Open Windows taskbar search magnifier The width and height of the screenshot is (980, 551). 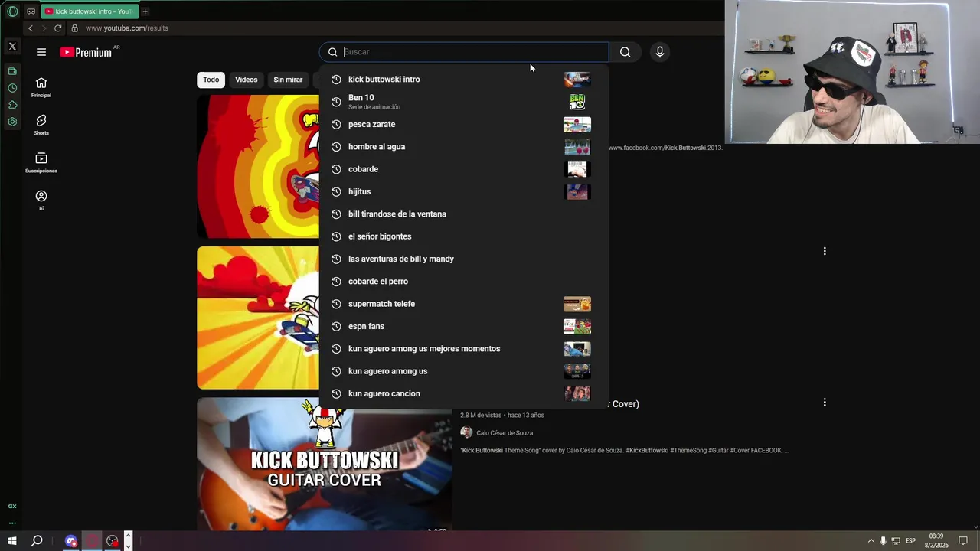click(x=37, y=541)
